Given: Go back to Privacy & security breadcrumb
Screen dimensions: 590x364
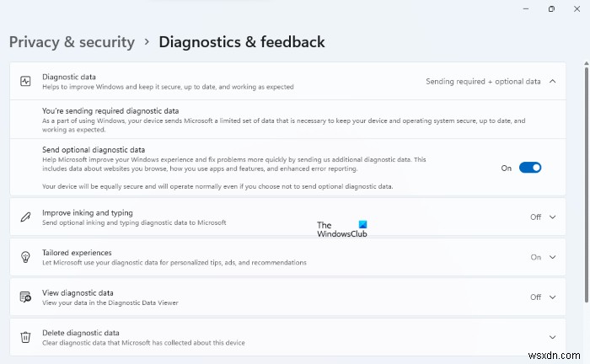Looking at the screenshot, I should (72, 41).
